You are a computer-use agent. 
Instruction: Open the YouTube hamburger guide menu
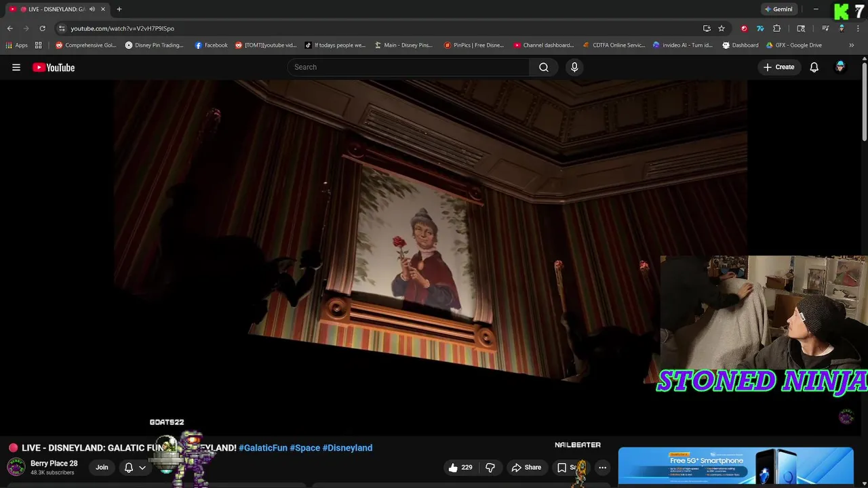pyautogui.click(x=16, y=67)
